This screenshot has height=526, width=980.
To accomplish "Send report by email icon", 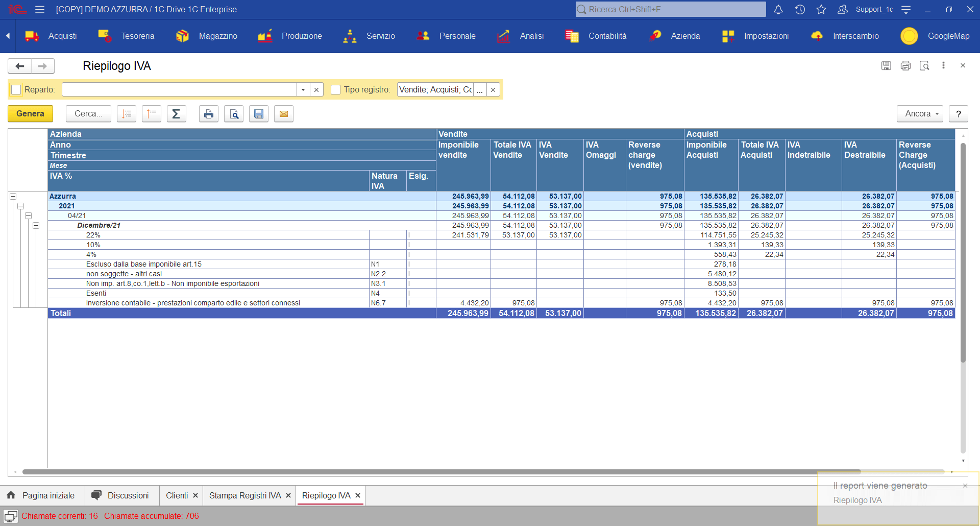I will tap(284, 114).
